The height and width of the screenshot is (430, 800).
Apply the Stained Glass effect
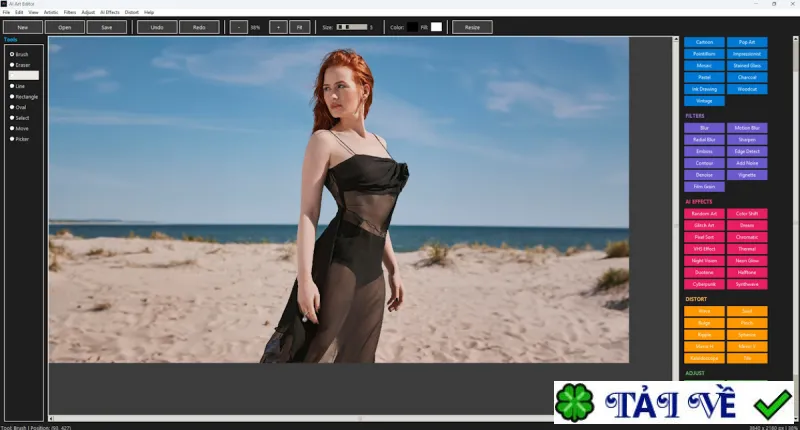[747, 65]
